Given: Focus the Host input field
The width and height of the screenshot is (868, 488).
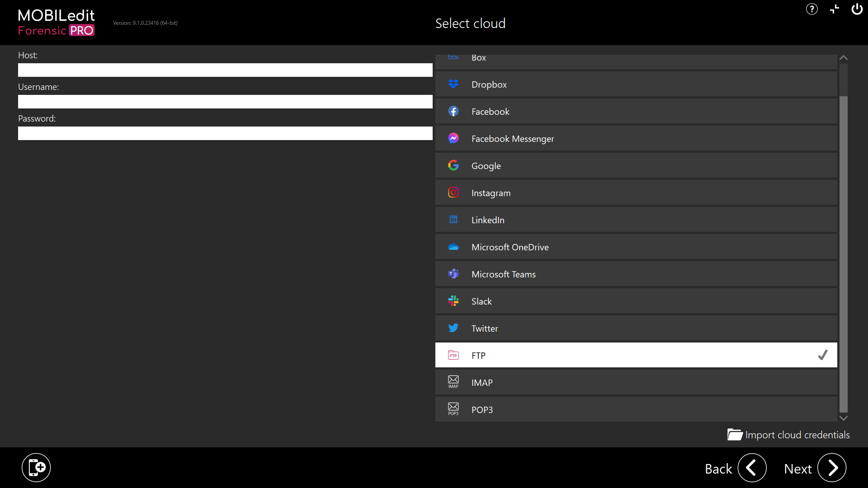Looking at the screenshot, I should click(225, 70).
